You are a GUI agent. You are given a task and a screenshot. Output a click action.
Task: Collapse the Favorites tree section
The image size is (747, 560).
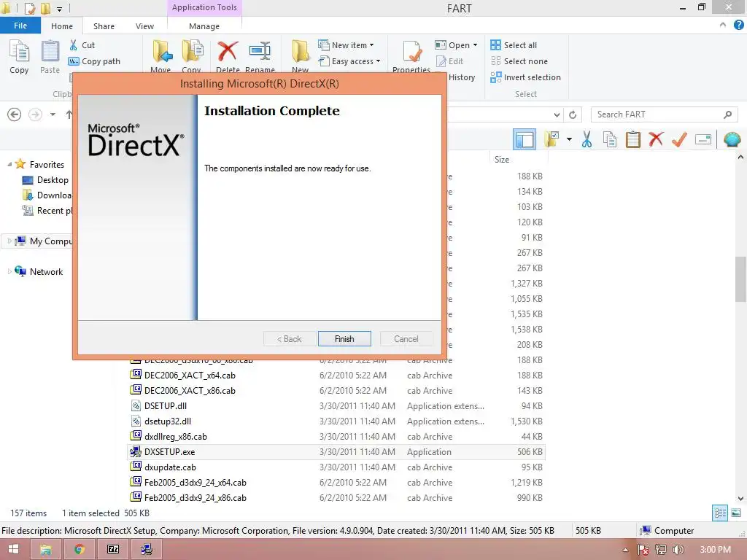(x=9, y=164)
